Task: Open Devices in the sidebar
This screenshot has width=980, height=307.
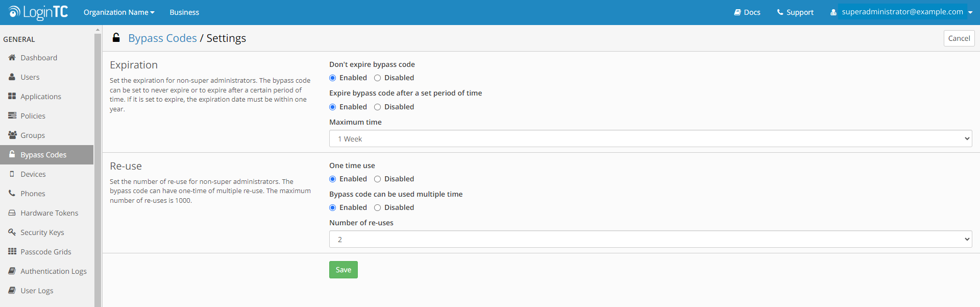Action: point(47,174)
